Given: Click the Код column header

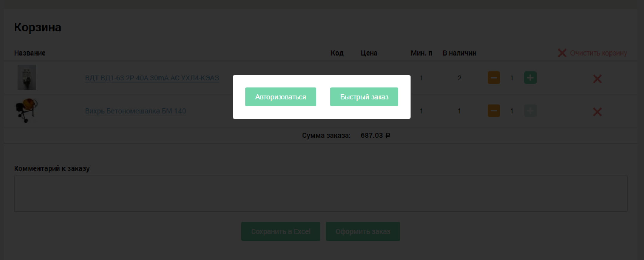Looking at the screenshot, I should (337, 53).
